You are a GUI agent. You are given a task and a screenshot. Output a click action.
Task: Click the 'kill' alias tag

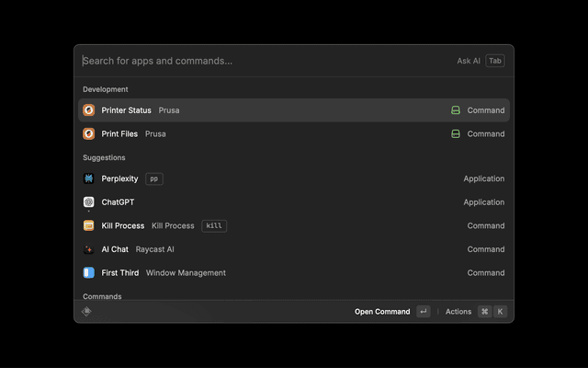pyautogui.click(x=214, y=225)
